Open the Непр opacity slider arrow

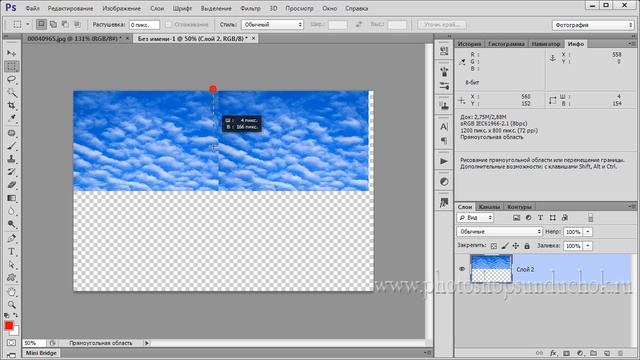[588, 232]
